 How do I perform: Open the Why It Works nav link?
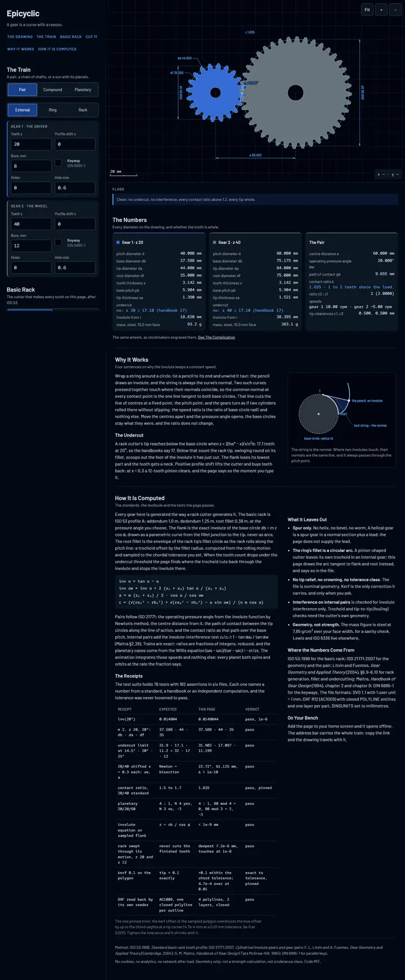(x=21, y=49)
